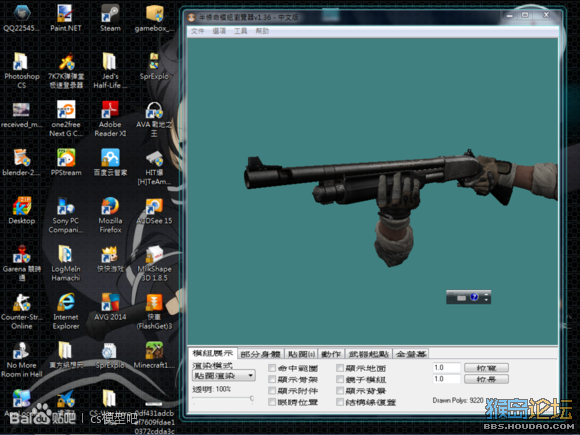Click the upper 1.0 scale input field
The height and width of the screenshot is (435, 580).
pyautogui.click(x=447, y=368)
